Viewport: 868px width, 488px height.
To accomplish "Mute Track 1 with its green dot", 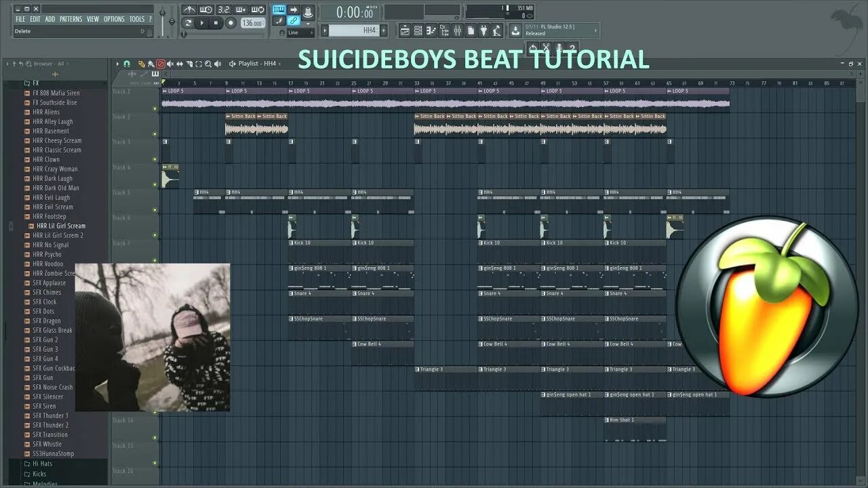I will click(x=155, y=108).
